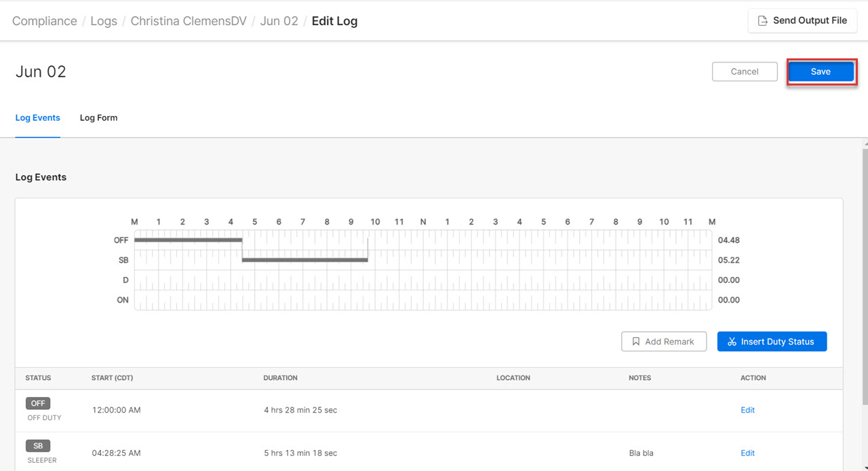Go to Compliance in the breadcrumb
The height and width of the screenshot is (471, 868).
(45, 21)
